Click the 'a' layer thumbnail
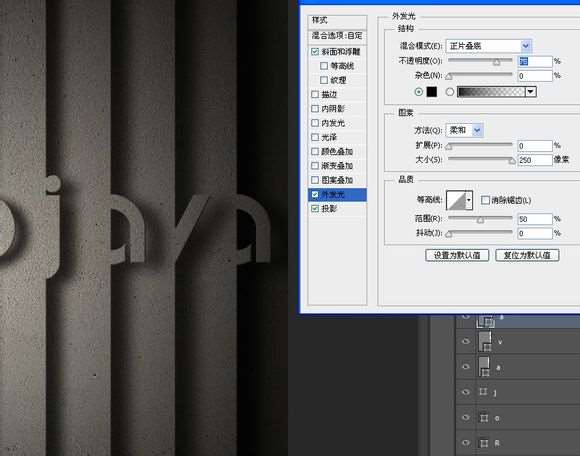Screen dimensions: 580x456 [x=484, y=367]
